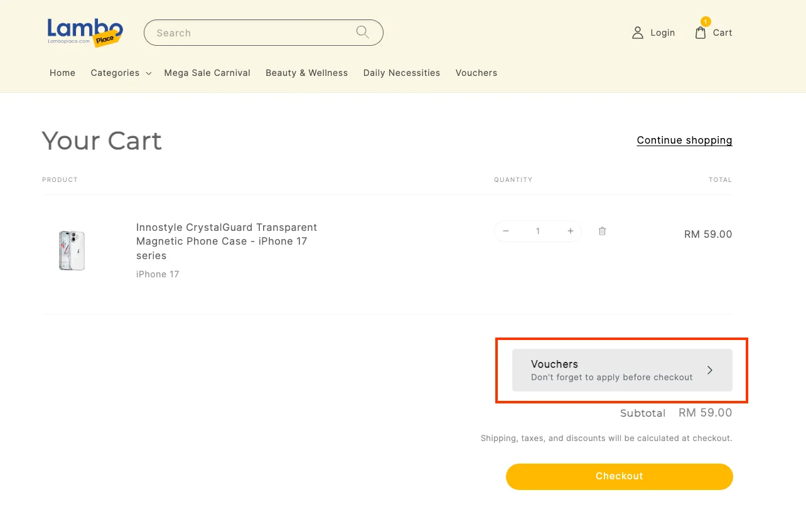Click the RM 59.00 item total

pyautogui.click(x=708, y=234)
